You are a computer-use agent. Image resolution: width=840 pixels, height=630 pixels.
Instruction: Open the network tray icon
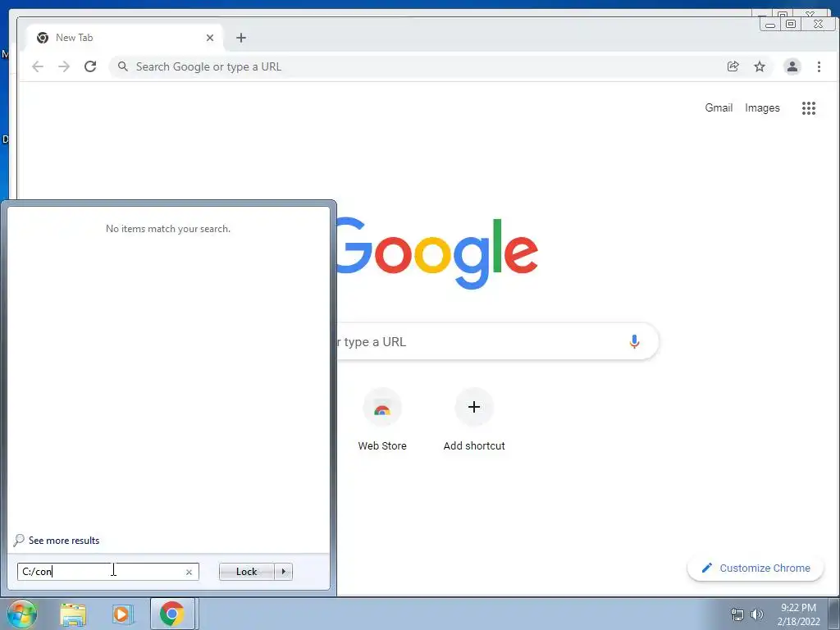737,614
